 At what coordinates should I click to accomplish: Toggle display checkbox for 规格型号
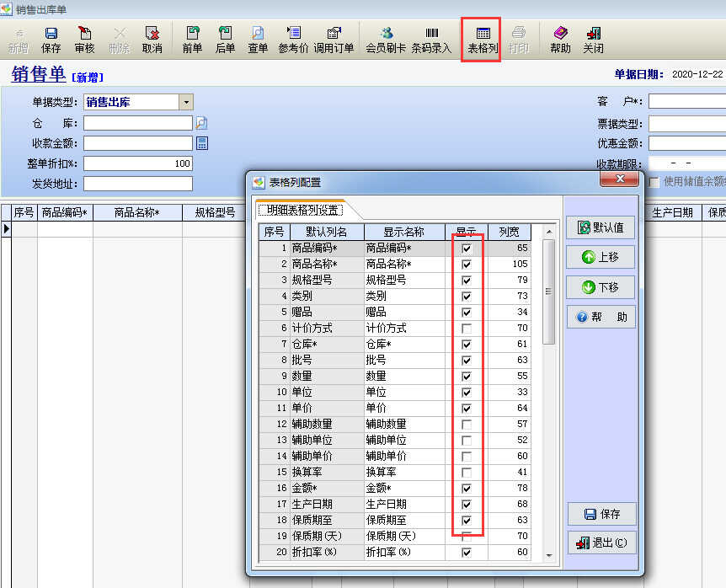coord(467,281)
